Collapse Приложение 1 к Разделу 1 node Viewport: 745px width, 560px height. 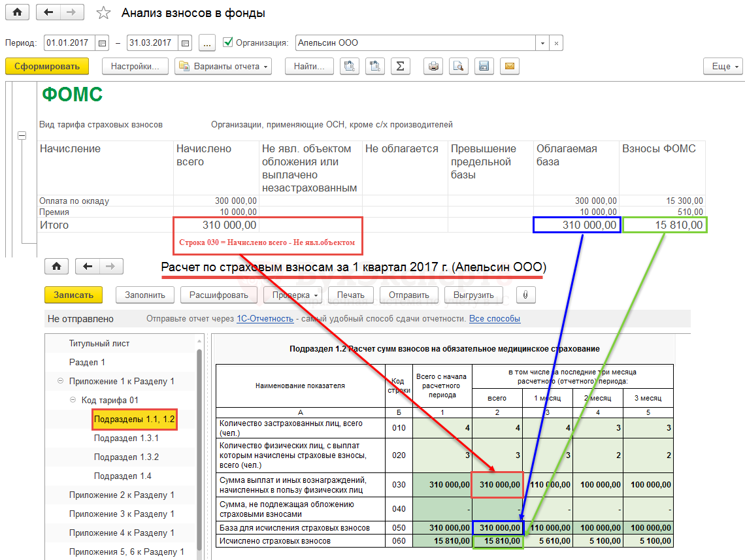[x=61, y=381]
